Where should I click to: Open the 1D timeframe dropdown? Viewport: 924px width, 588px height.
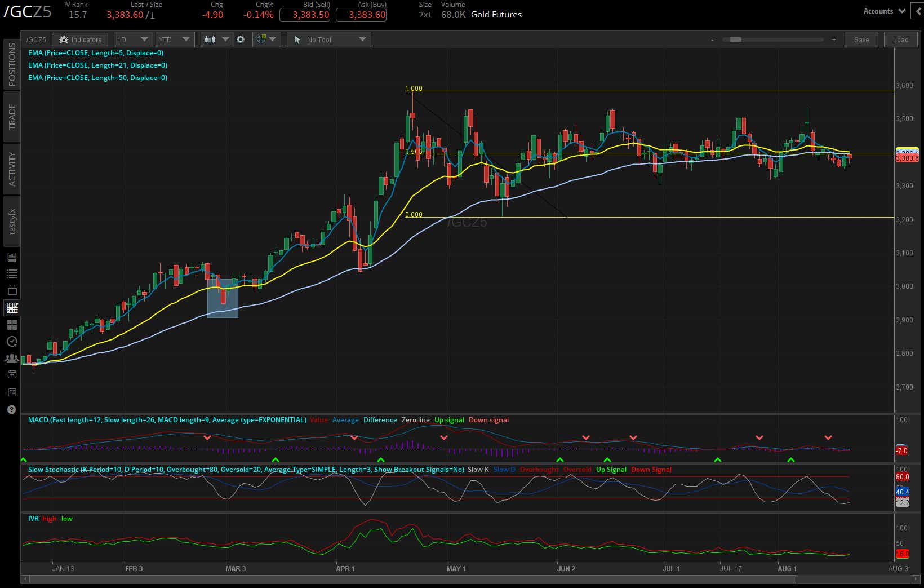point(133,39)
